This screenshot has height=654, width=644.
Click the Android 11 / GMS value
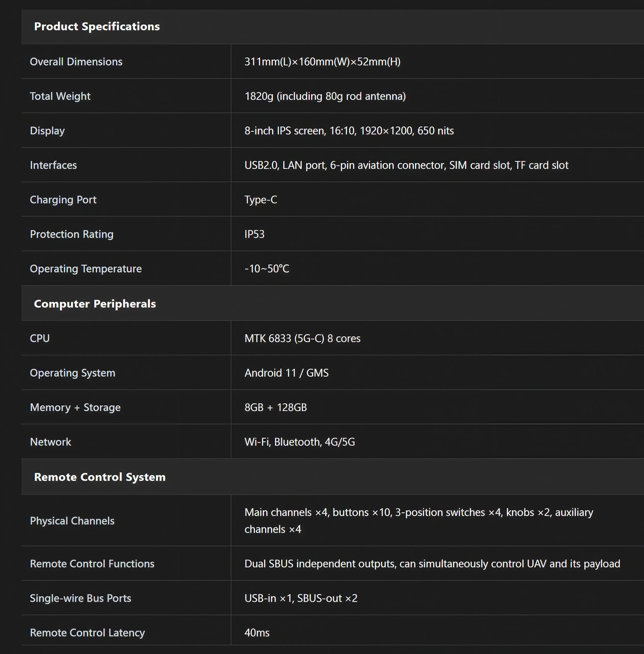[x=287, y=373]
